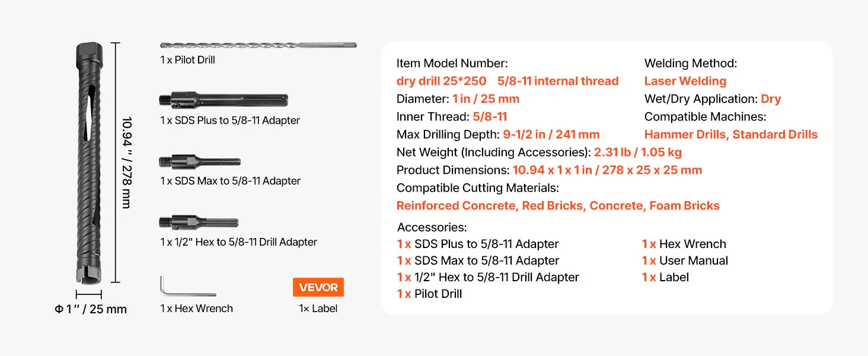This screenshot has width=868, height=356.
Task: Click the orange VEVOR label logo
Action: point(318,287)
